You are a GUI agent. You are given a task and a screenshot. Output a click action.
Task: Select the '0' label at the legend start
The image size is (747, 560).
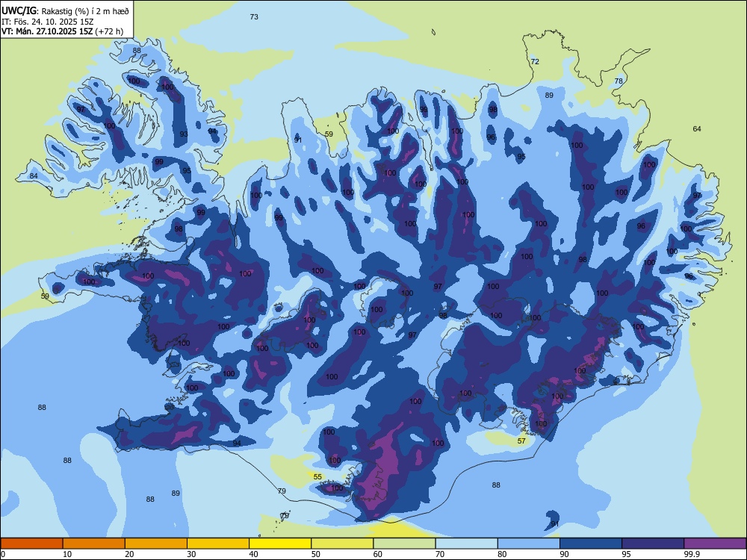(x=3, y=554)
